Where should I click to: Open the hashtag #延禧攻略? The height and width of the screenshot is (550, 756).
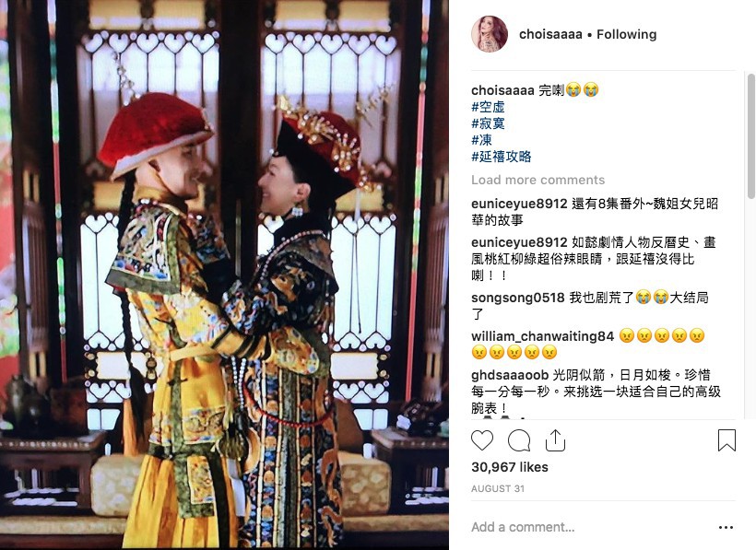coord(502,157)
